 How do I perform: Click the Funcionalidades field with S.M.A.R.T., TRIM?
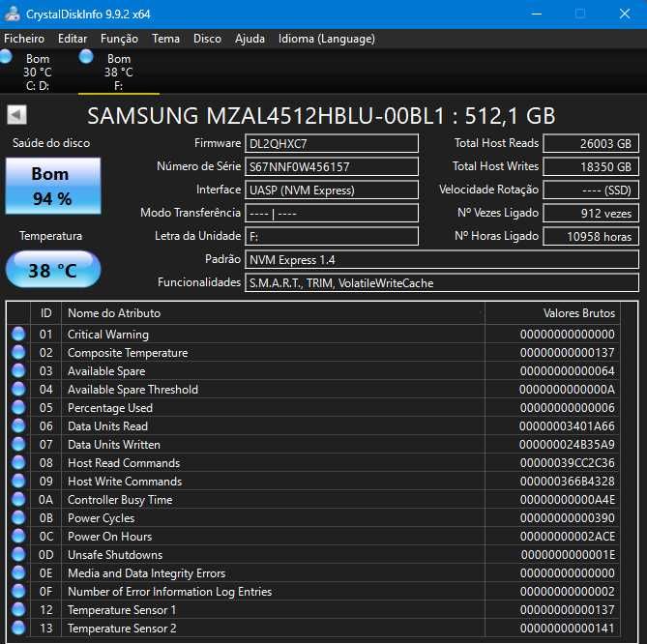442,283
